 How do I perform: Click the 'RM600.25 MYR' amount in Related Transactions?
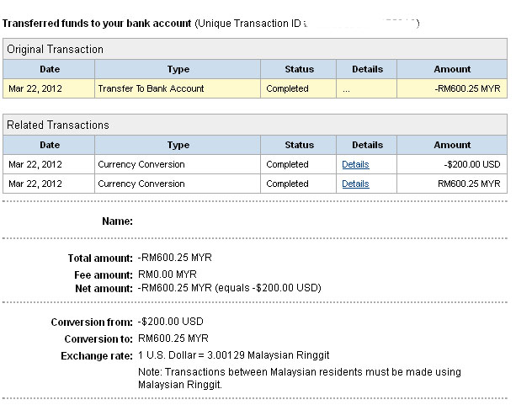pyautogui.click(x=469, y=184)
